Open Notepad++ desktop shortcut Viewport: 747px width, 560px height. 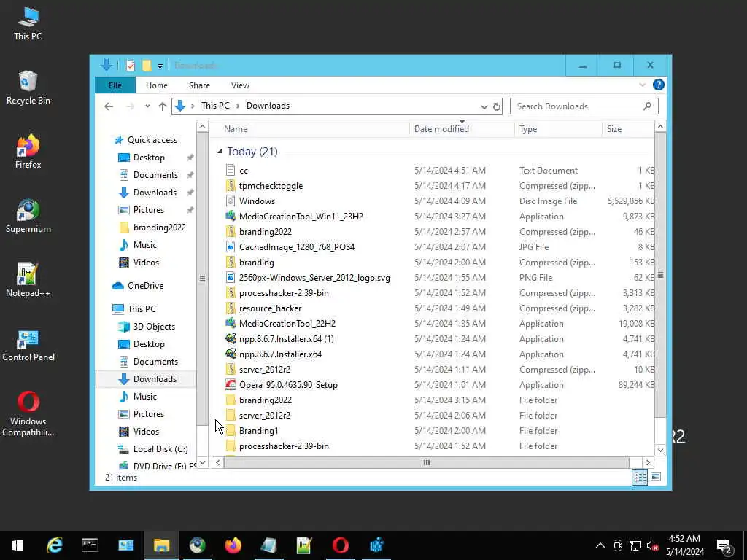(28, 281)
